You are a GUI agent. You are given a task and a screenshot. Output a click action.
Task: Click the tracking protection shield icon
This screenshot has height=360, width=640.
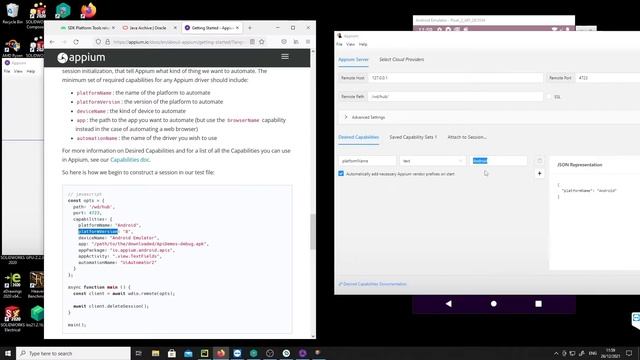click(98, 42)
